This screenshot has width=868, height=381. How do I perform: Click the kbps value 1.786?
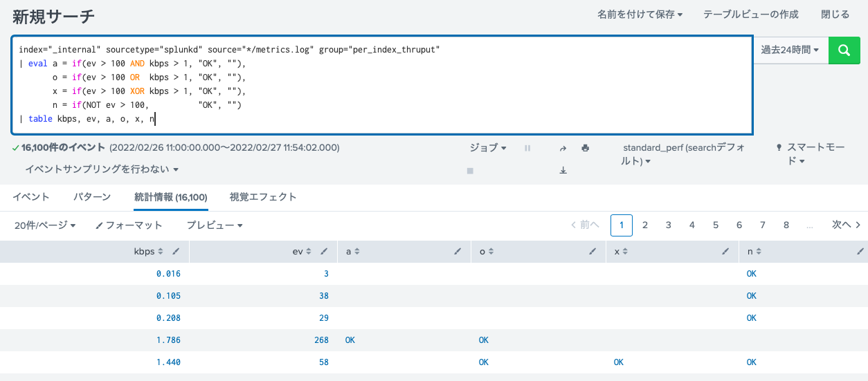[168, 340]
